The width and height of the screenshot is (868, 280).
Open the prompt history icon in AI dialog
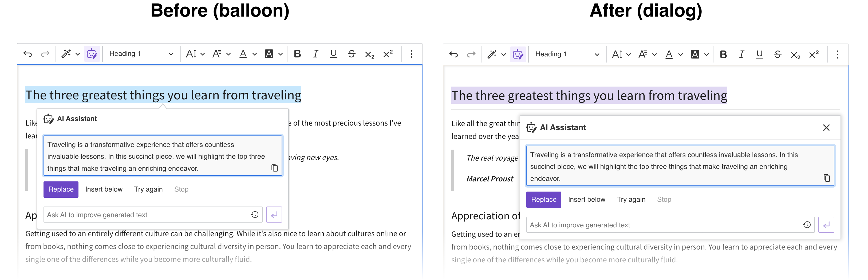point(254,215)
